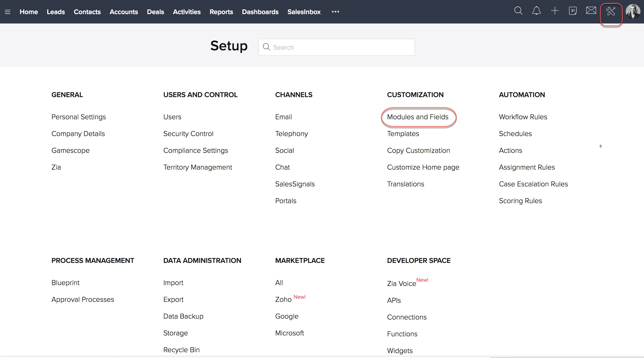Click the search magnifier icon in top bar
The width and height of the screenshot is (644, 358).
tap(518, 11)
